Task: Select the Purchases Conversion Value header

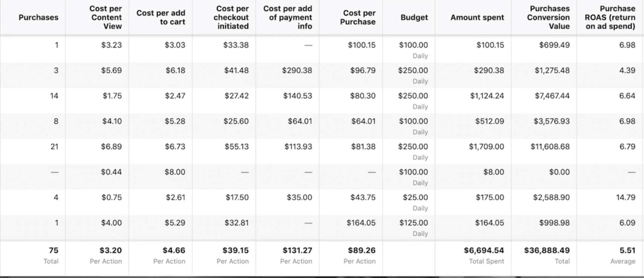Action: (x=549, y=17)
